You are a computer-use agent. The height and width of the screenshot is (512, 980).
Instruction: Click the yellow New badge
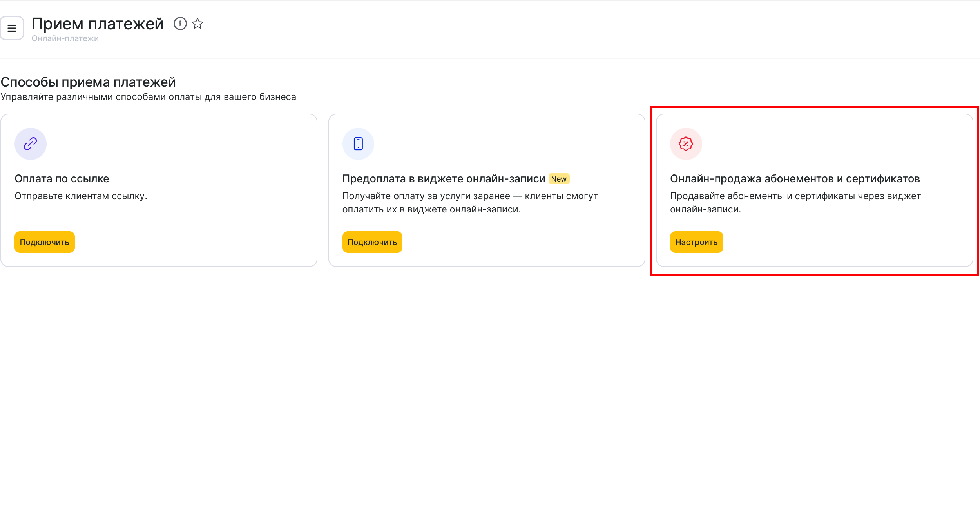pyautogui.click(x=558, y=179)
